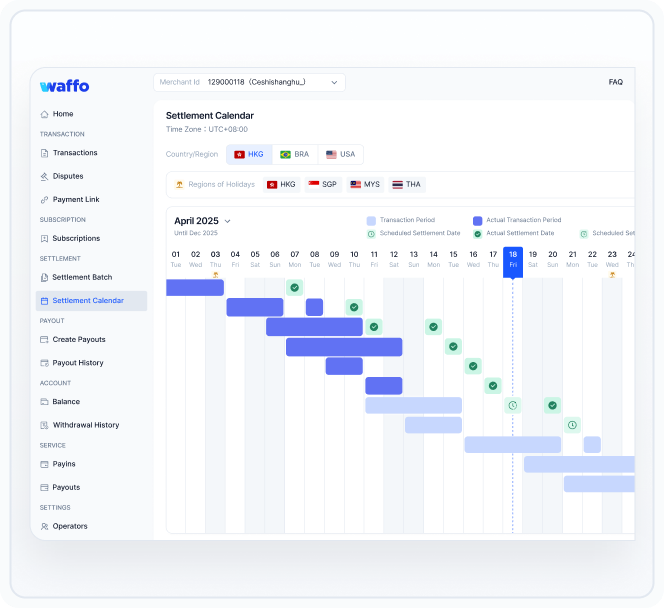The height and width of the screenshot is (608, 664).
Task: Open Operators settings item
Action: [x=70, y=526]
